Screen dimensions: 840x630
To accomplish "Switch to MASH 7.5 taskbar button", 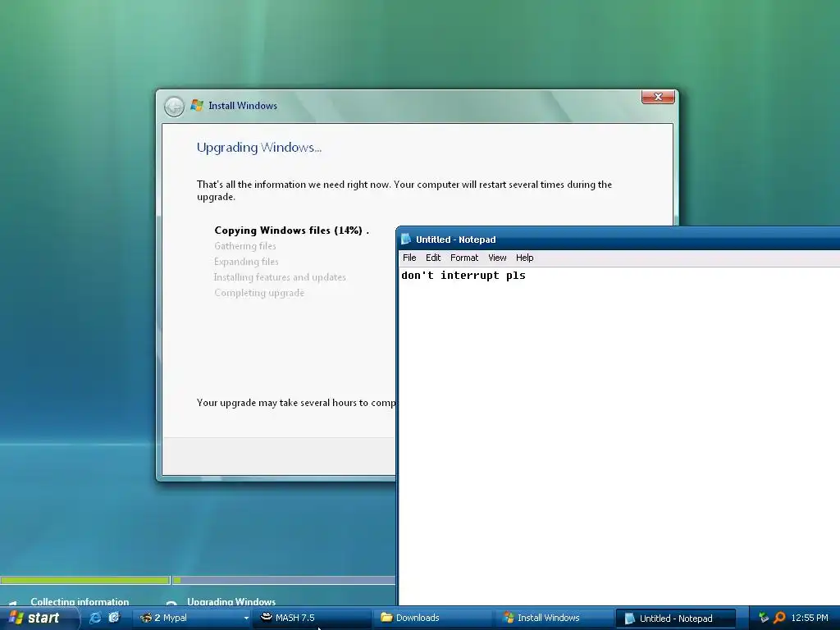I will tap(311, 619).
